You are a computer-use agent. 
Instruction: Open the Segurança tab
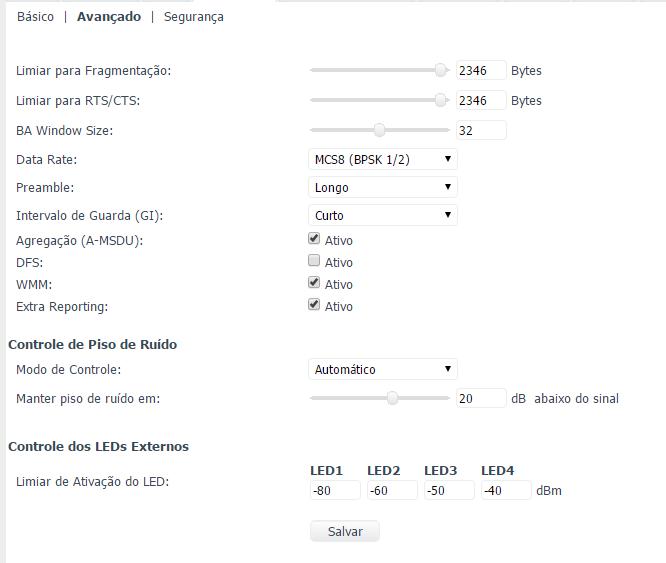pyautogui.click(x=194, y=17)
